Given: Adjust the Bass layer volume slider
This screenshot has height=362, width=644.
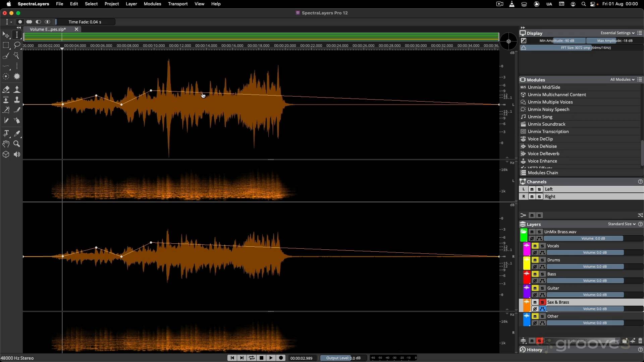Looking at the screenshot, I should point(594,281).
